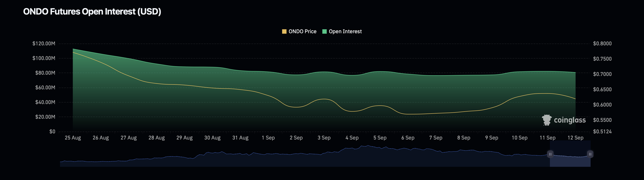Click the 5 Sep date label

(x=380, y=138)
